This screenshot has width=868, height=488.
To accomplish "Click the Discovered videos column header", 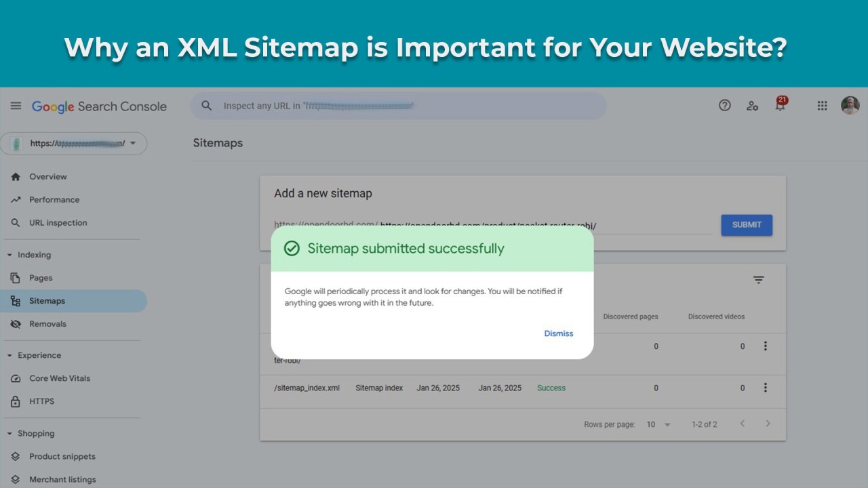I will (716, 317).
